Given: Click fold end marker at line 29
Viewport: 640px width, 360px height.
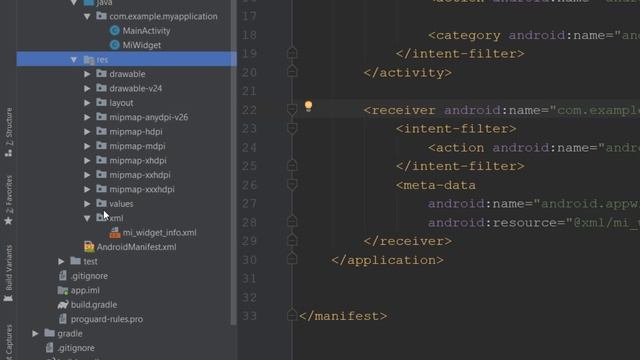Looking at the screenshot, I should (x=292, y=240).
